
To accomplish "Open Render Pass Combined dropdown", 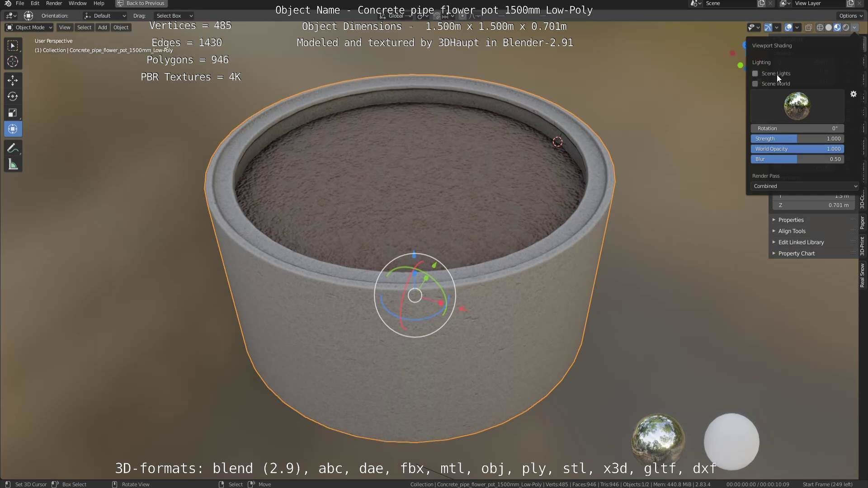I will [x=805, y=186].
